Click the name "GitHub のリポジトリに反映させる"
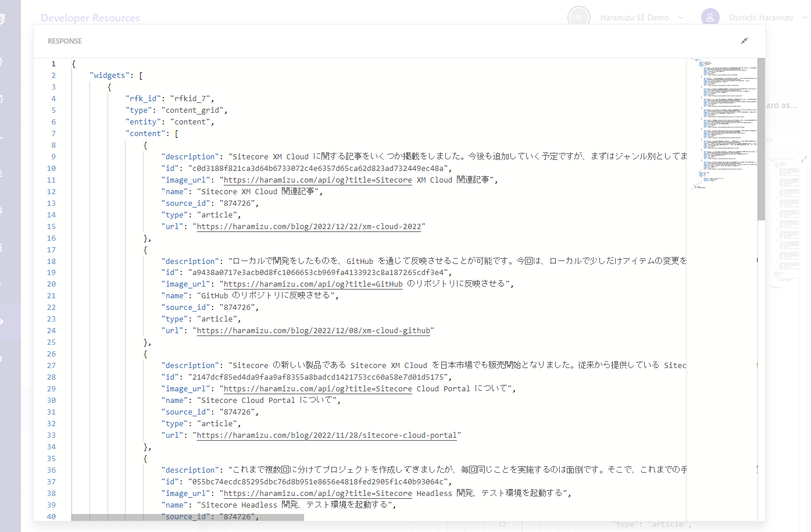The height and width of the screenshot is (532, 811). tap(266, 296)
